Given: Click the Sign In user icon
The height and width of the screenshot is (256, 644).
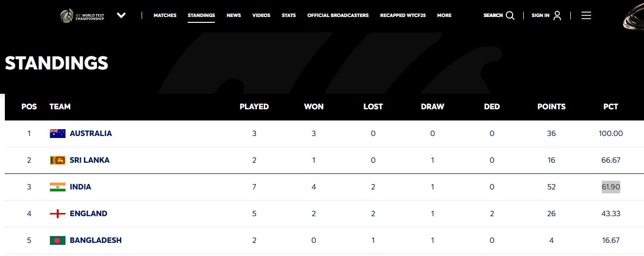Looking at the screenshot, I should [557, 16].
